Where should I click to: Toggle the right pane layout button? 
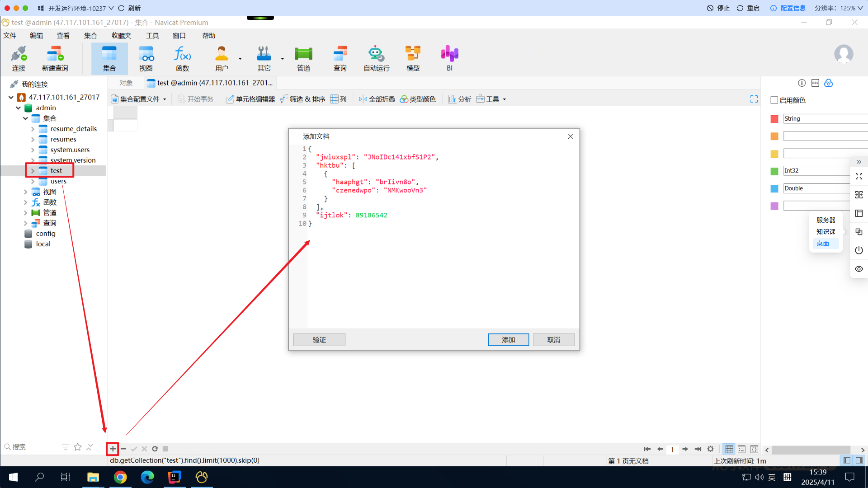click(859, 461)
